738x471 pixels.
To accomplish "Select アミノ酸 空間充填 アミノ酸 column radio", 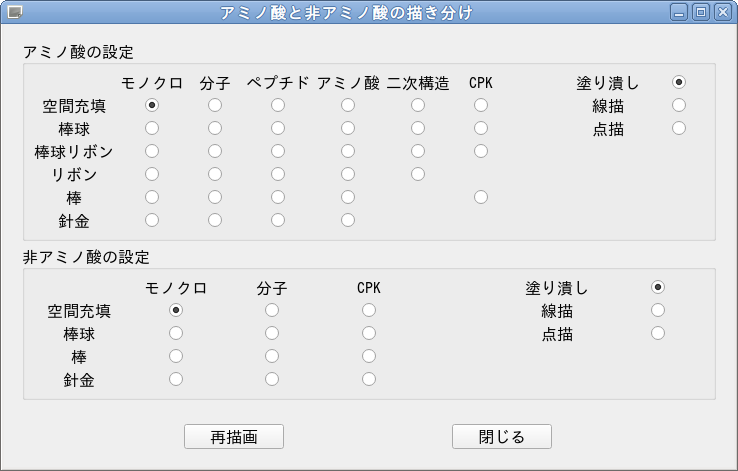I will tap(348, 105).
